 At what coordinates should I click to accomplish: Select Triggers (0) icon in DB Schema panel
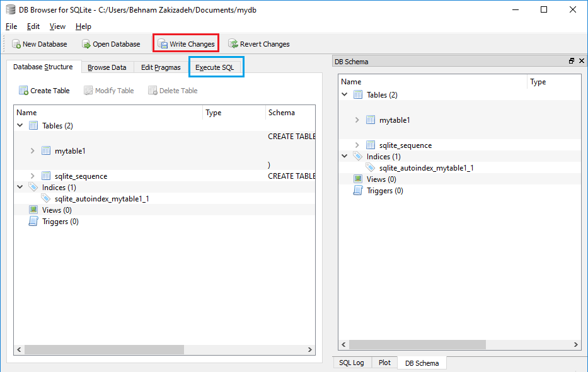coord(358,190)
